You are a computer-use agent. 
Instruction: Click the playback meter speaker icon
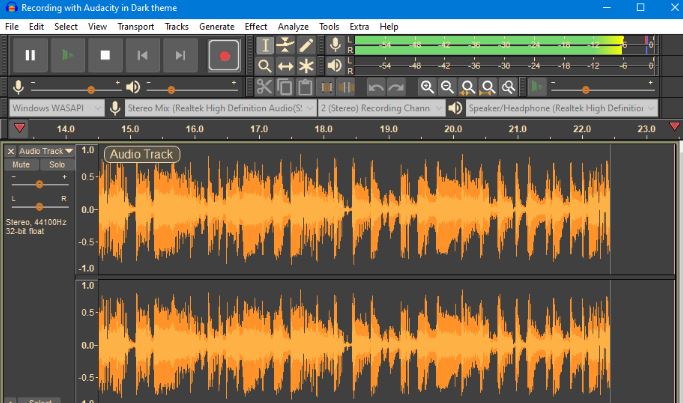point(335,66)
